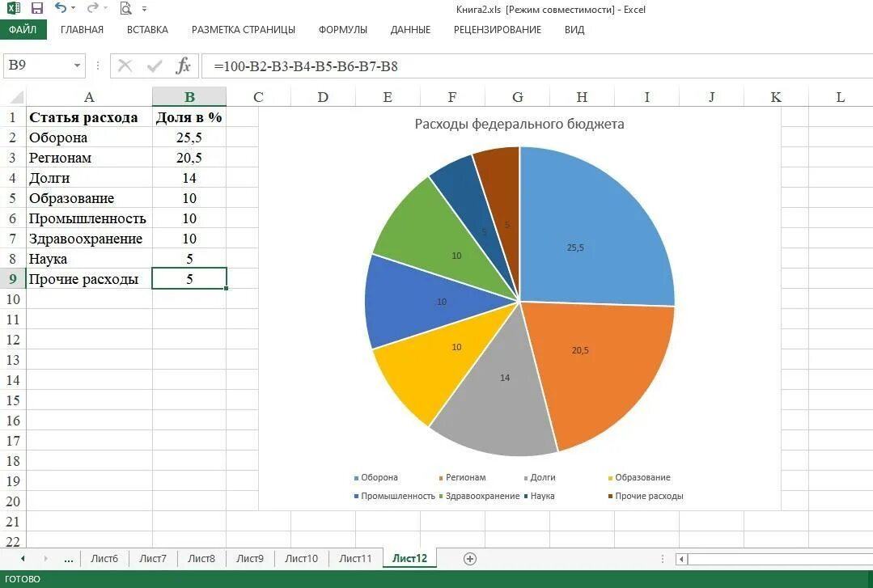Select the light blue 25,5 pie slice
This screenshot has width=873, height=588.
coord(595,228)
